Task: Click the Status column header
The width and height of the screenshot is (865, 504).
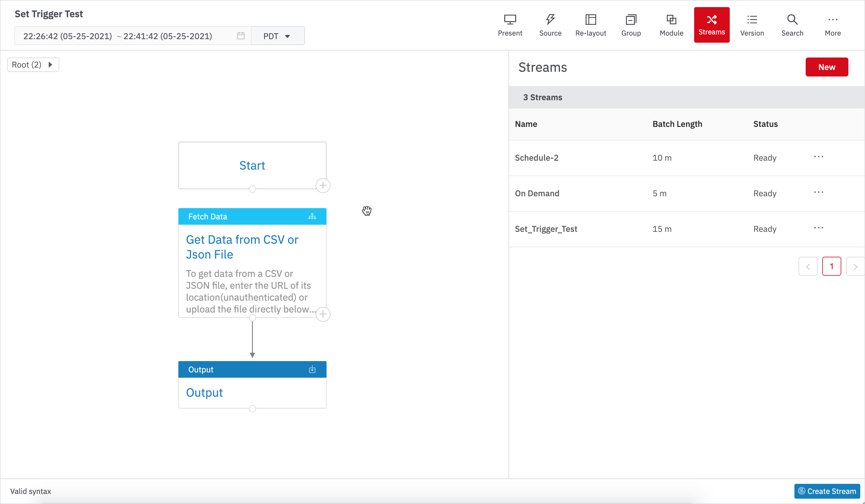Action: (x=765, y=124)
